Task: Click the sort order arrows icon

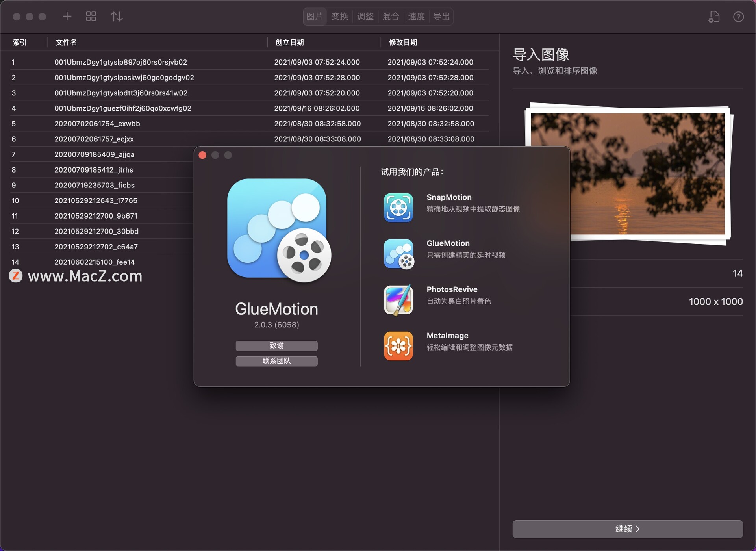Action: coord(117,16)
